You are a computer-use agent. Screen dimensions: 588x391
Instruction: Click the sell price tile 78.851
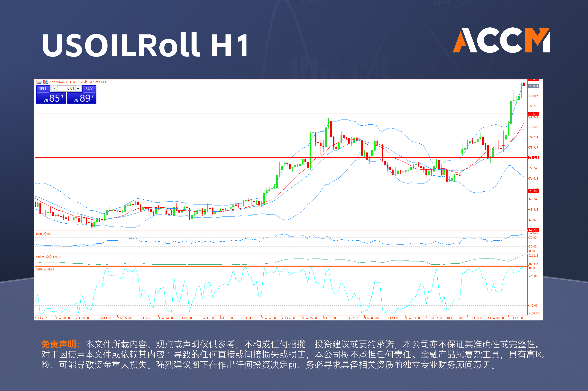pyautogui.click(x=51, y=98)
